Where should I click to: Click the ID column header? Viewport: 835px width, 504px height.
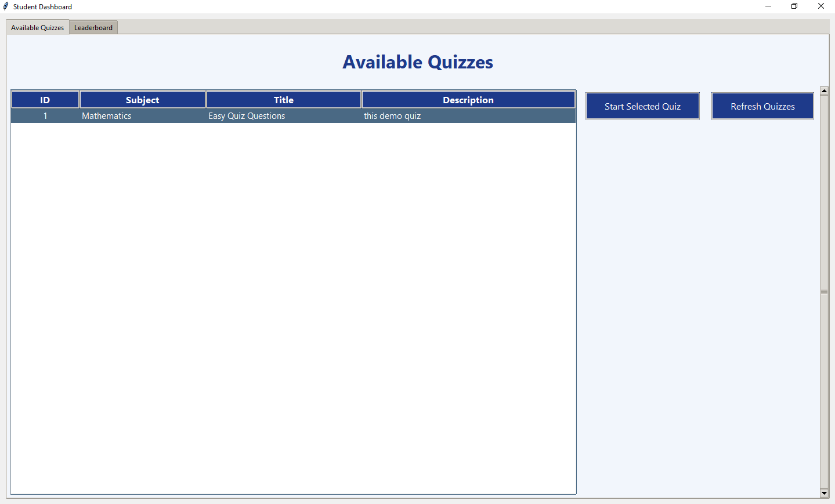click(45, 99)
